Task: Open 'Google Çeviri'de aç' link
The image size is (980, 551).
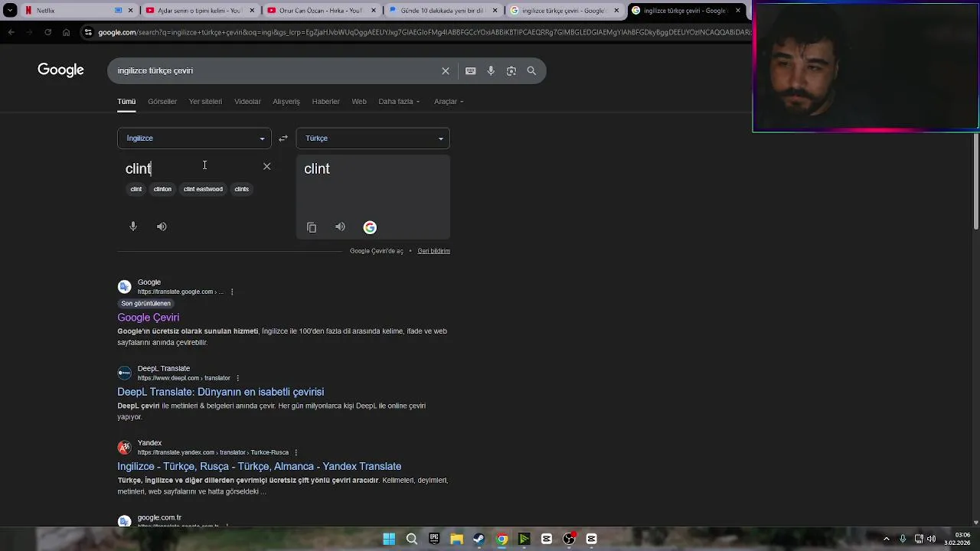Action: [x=377, y=251]
